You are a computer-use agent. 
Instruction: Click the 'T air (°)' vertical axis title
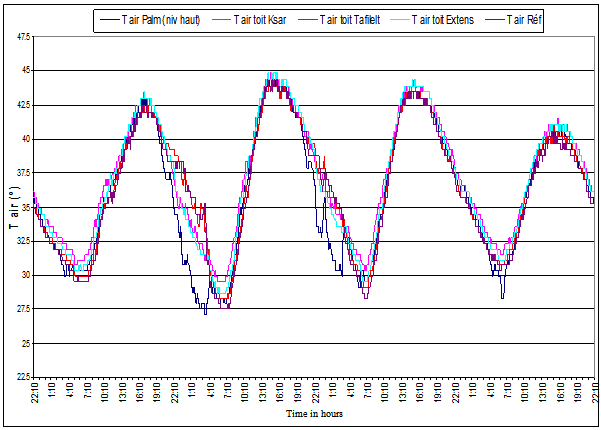pos(14,208)
